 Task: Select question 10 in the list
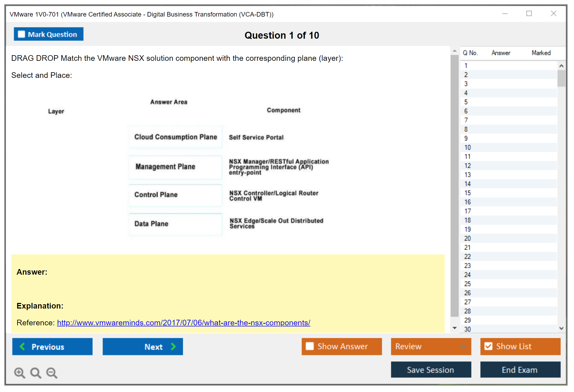tap(467, 147)
